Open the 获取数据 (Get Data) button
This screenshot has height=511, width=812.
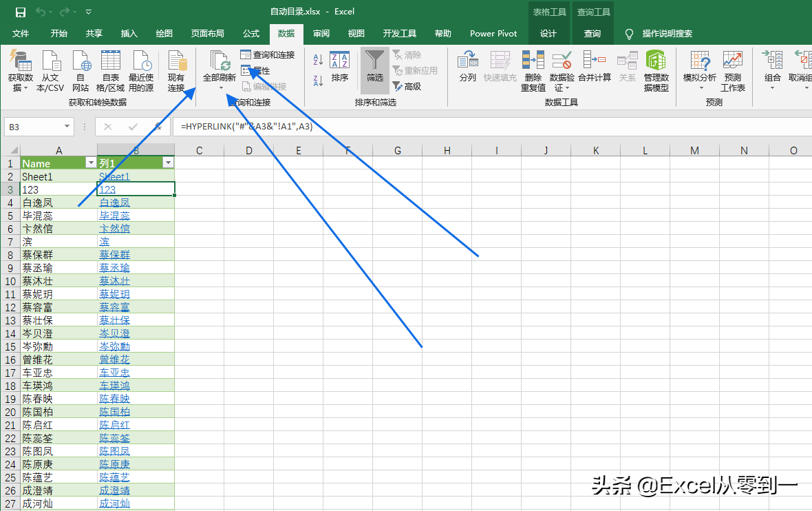(20, 72)
